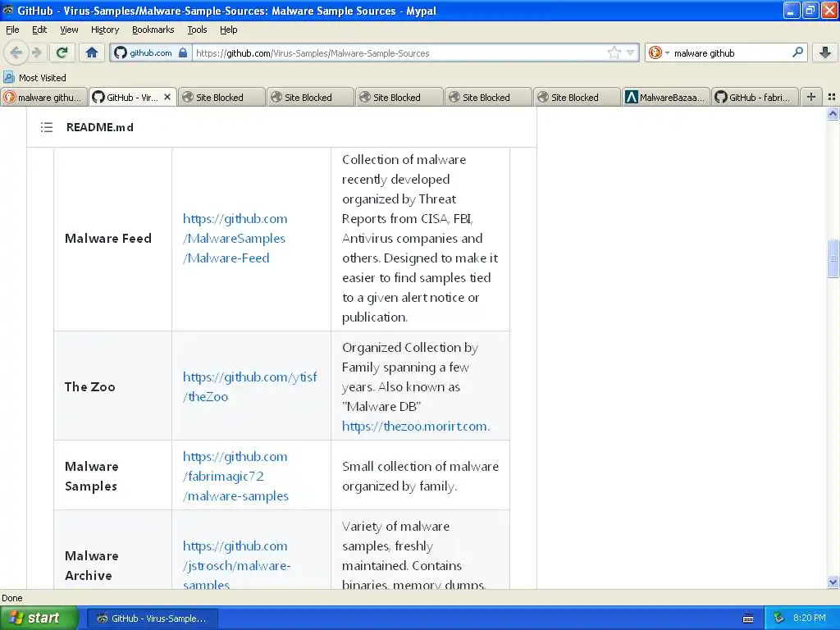
Task: Open the URL history dropdown arrow
Action: (630, 52)
